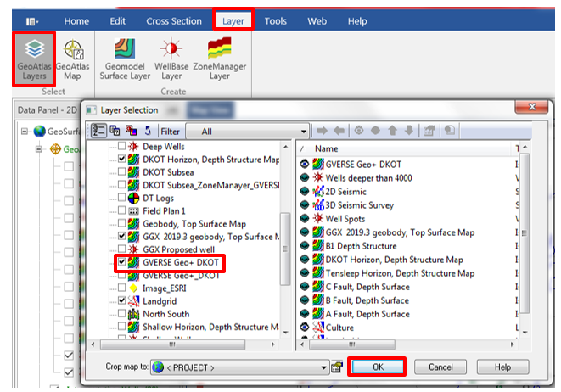Select the A Fault, Depth Surface row

367,314
